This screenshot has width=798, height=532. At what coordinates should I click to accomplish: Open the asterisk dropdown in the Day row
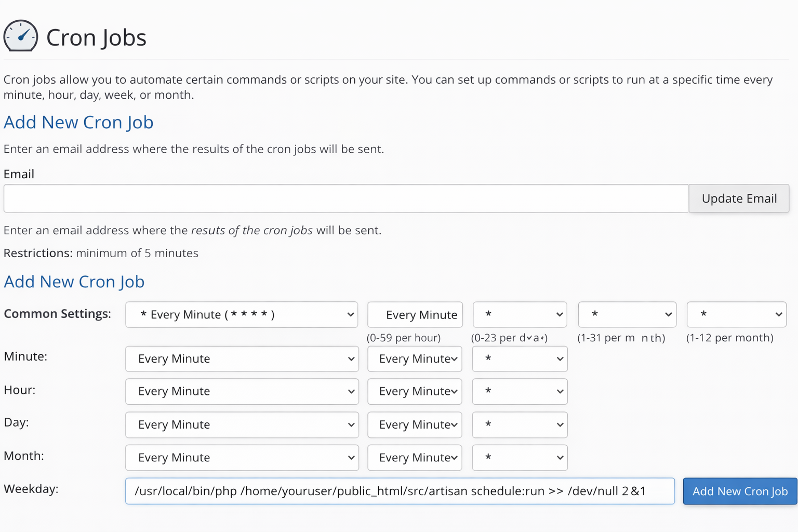[520, 425]
